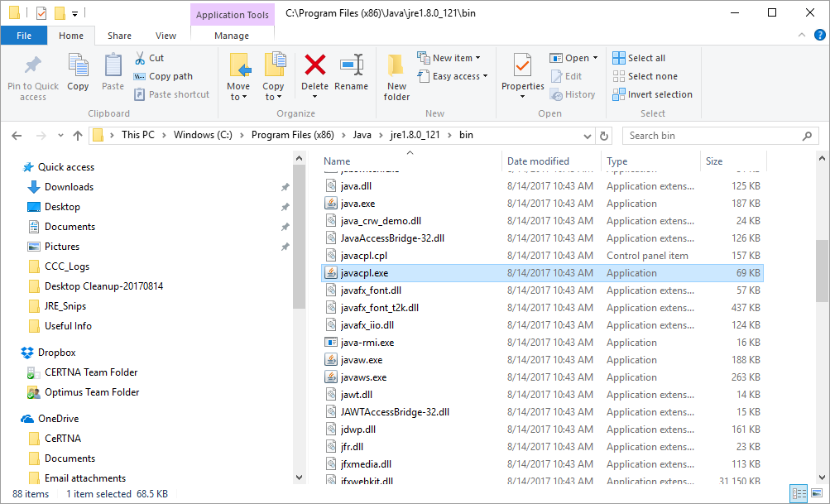Image resolution: width=830 pixels, height=504 pixels.
Task: Click the Select all button
Action: tap(638, 58)
